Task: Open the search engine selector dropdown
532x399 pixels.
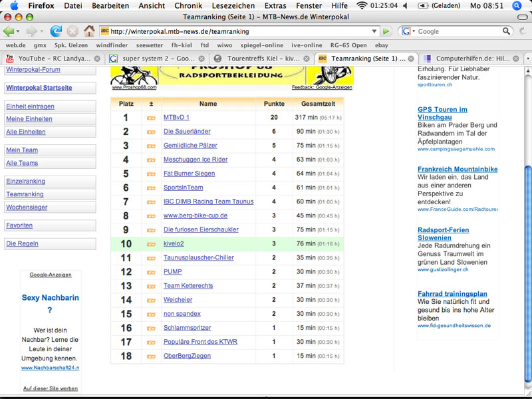Action: pos(408,31)
